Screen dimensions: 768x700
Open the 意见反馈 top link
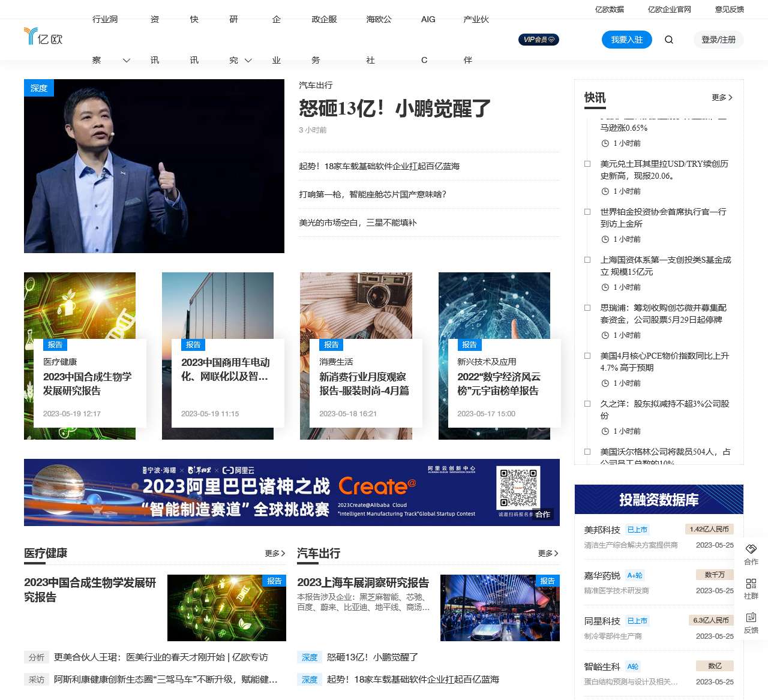[x=730, y=10]
